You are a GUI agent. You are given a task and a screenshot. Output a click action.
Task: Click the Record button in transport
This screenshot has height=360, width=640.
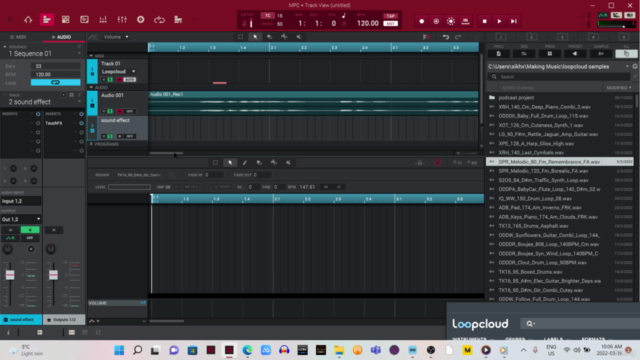422,21
